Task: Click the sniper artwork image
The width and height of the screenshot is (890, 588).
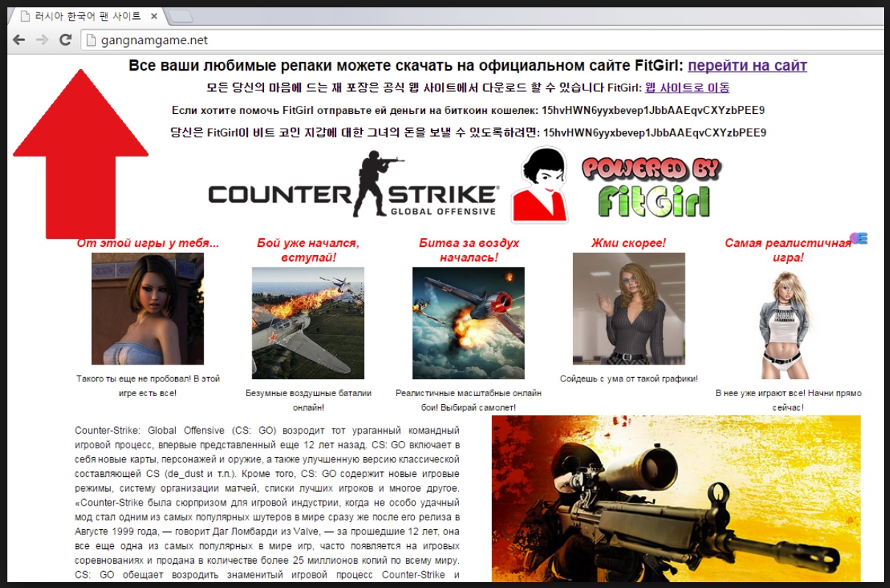Action: (x=676, y=498)
